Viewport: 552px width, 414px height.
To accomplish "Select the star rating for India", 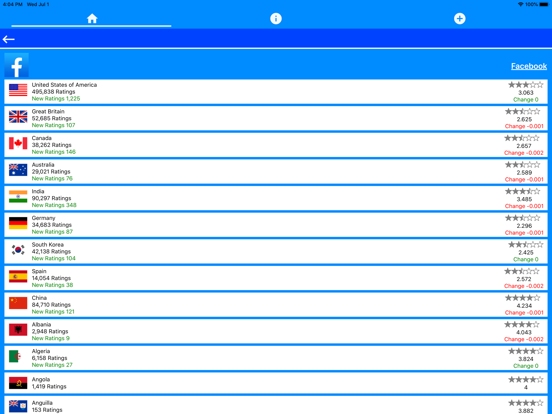I will coord(522,192).
